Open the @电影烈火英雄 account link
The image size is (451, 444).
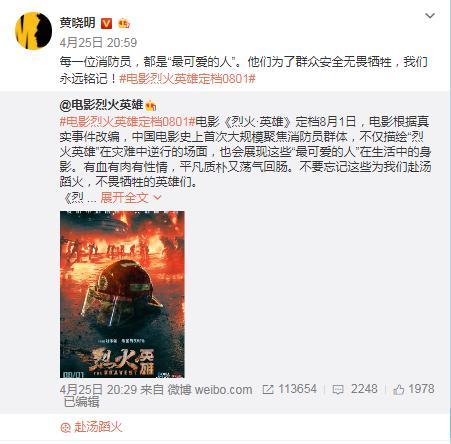click(x=101, y=105)
